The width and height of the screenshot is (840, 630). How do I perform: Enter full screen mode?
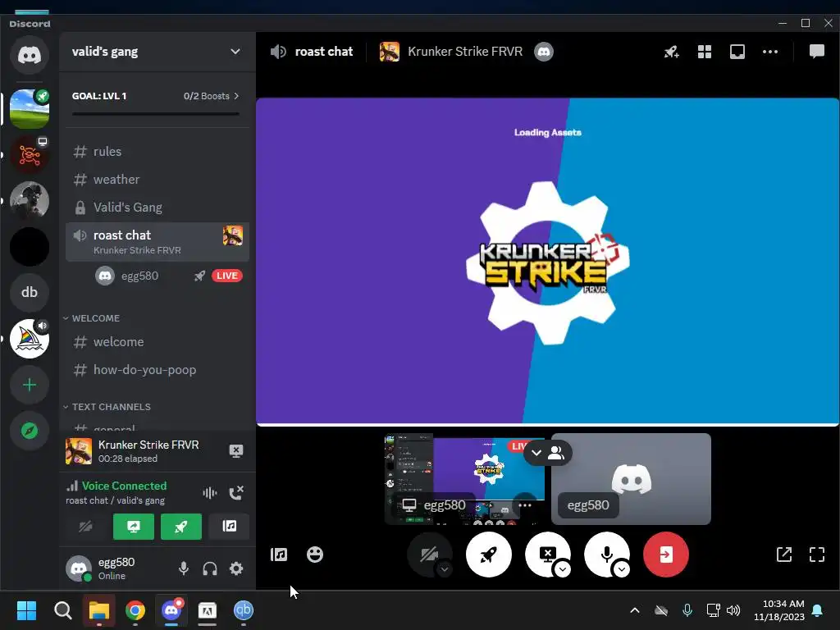click(x=816, y=555)
